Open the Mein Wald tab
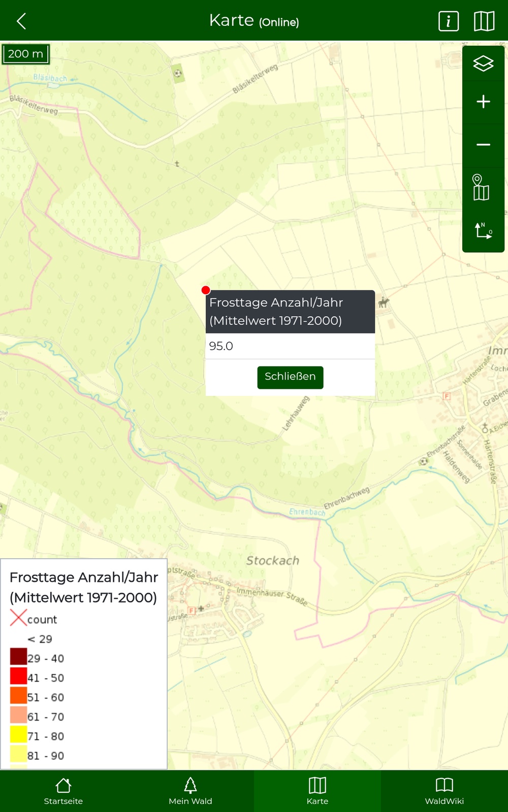The width and height of the screenshot is (508, 812). (190, 791)
